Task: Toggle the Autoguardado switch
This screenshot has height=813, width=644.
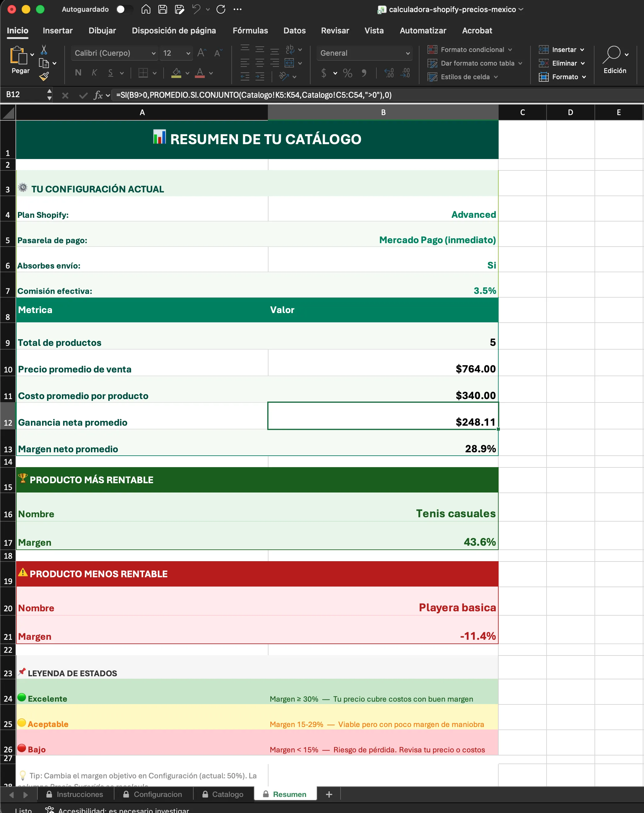Action: pyautogui.click(x=124, y=9)
